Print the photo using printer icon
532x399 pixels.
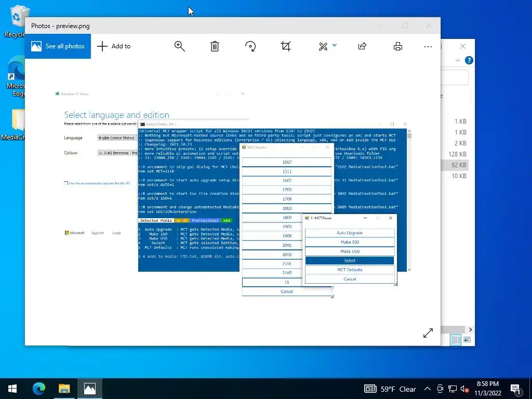(x=398, y=46)
